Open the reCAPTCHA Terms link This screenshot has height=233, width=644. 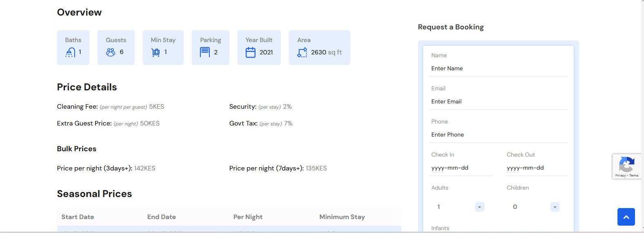[x=634, y=175]
